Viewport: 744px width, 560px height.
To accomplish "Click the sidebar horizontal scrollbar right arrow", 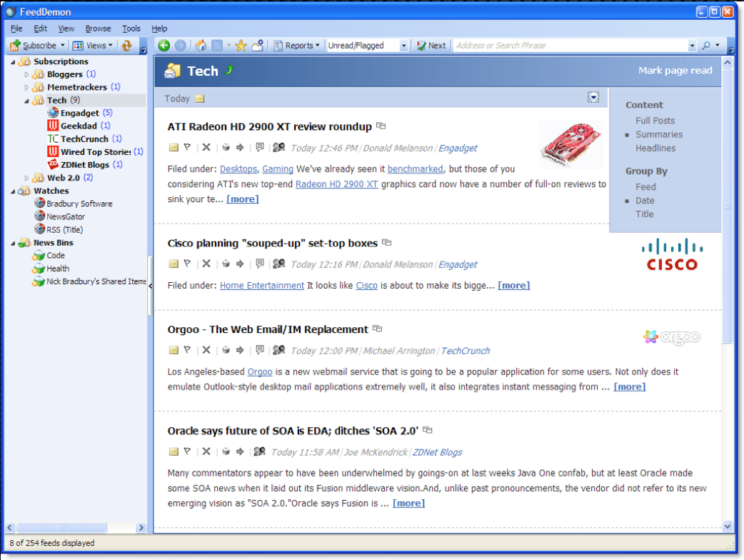I will click(x=141, y=528).
